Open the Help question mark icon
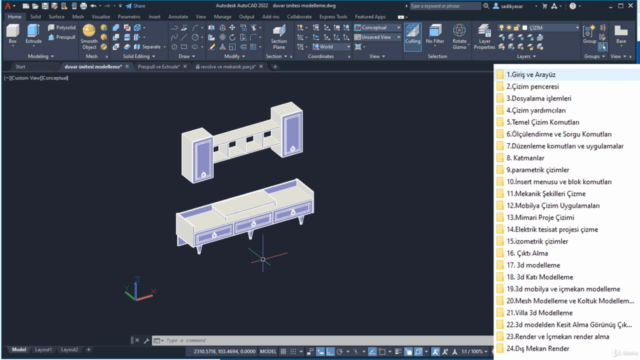 (573, 6)
